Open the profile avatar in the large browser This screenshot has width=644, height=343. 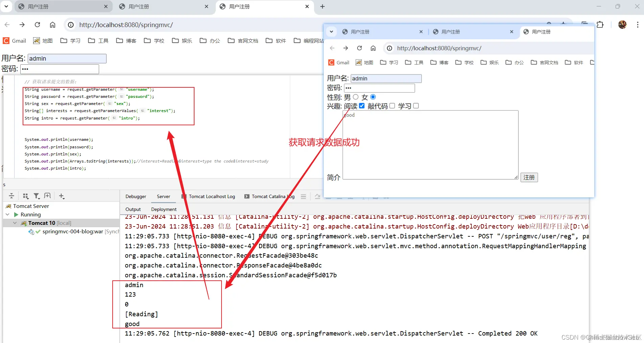pos(622,24)
